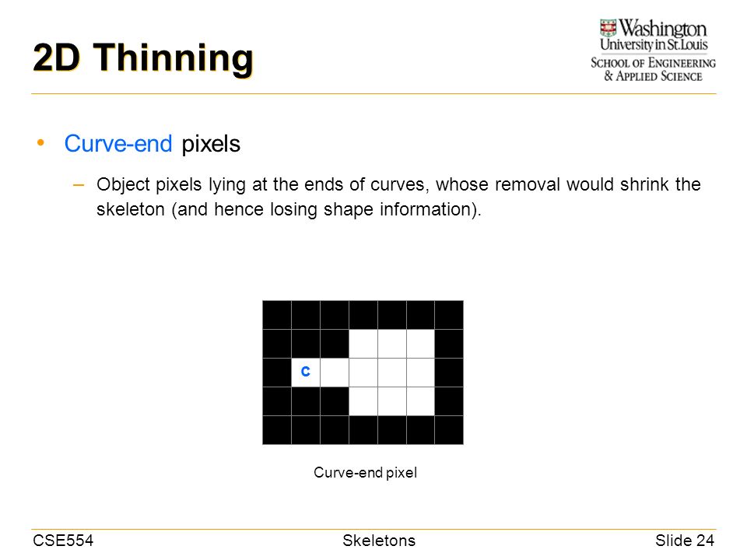747x560 pixels.
Task: Click the top-right white pixel in grid
Action: (x=421, y=343)
